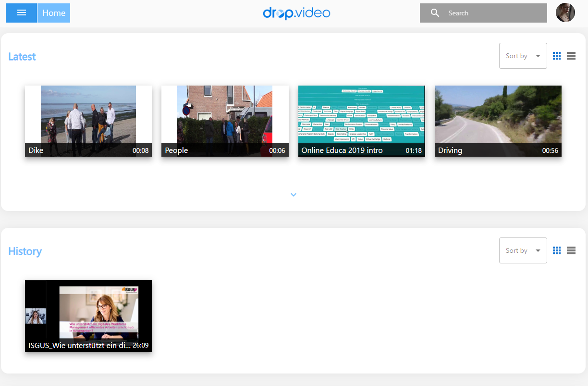Switch Latest section to list view
This screenshot has width=588, height=386.
[x=571, y=56]
